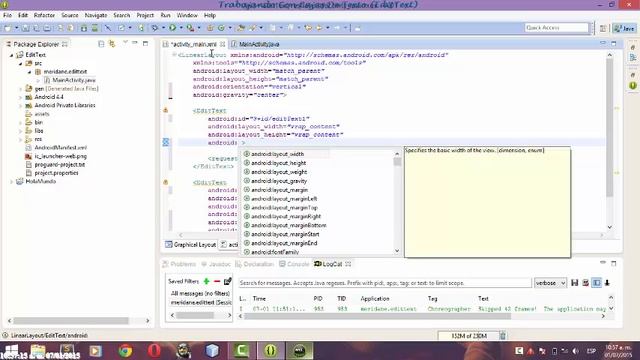Viewport: 640px width, 360px height.
Task: Click the garbage collector trash icon in status bar
Action: coord(503,336)
